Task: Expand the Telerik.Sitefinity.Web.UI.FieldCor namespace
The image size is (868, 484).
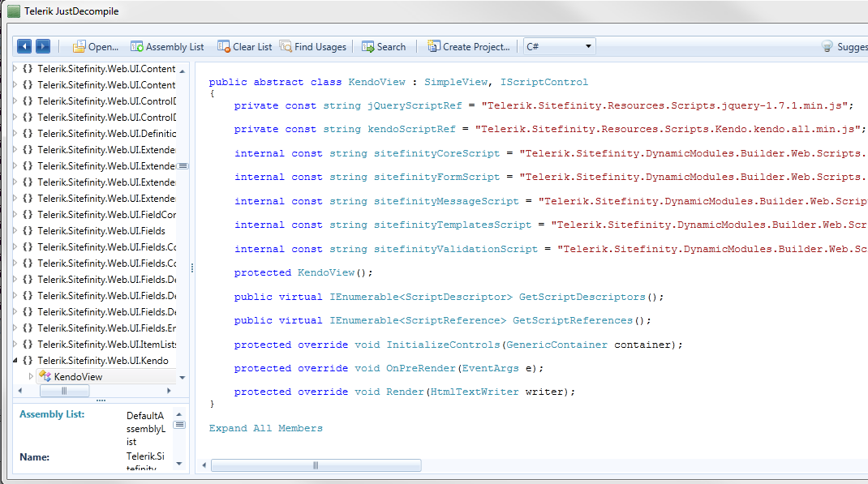Action: click(15, 214)
